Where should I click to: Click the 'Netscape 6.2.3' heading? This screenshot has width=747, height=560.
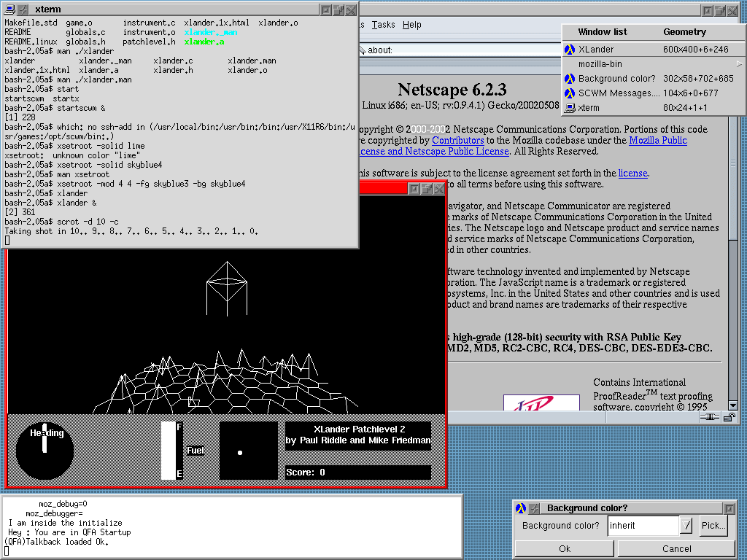(x=452, y=90)
